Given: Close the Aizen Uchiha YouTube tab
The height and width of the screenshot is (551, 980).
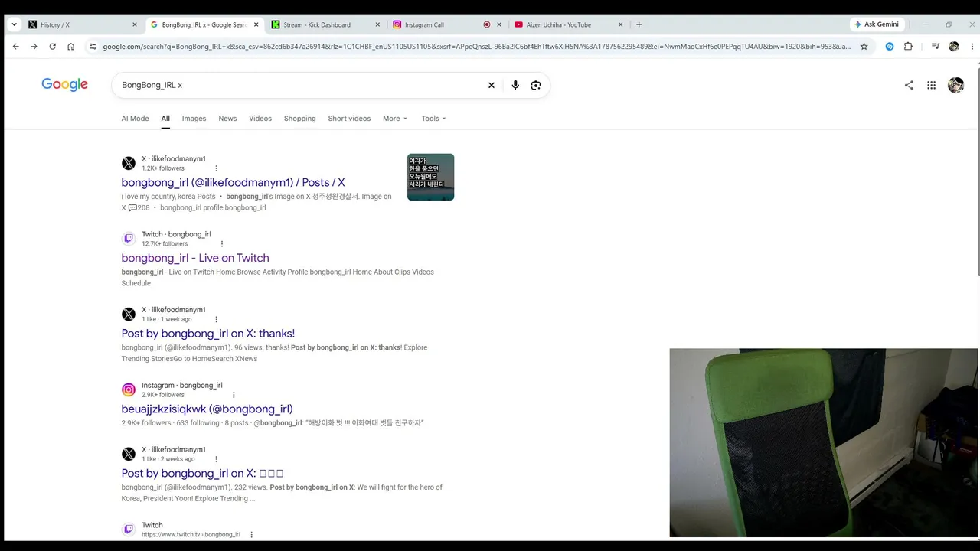Looking at the screenshot, I should pos(621,24).
